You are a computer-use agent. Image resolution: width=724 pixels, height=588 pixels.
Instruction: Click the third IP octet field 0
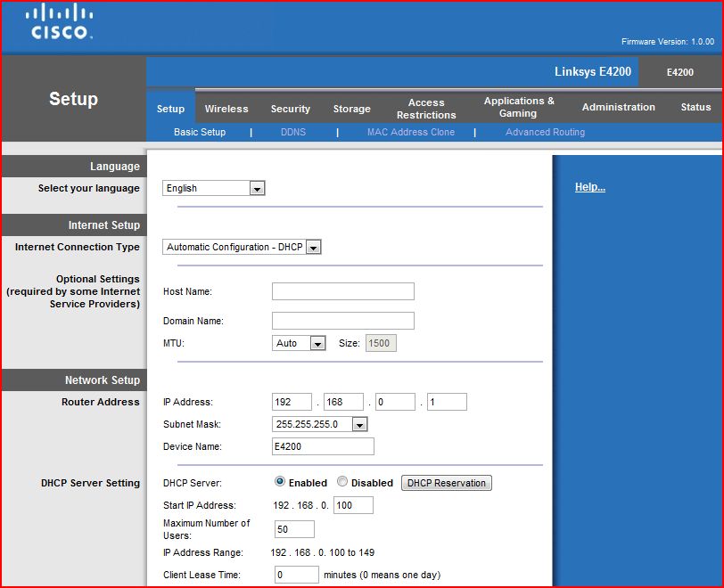[x=395, y=402]
